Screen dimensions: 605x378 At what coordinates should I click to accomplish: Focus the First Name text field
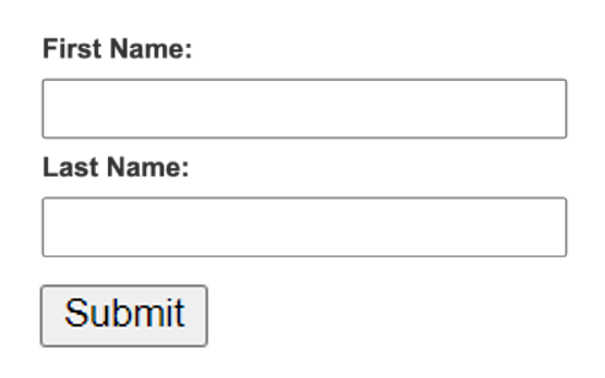(x=304, y=108)
